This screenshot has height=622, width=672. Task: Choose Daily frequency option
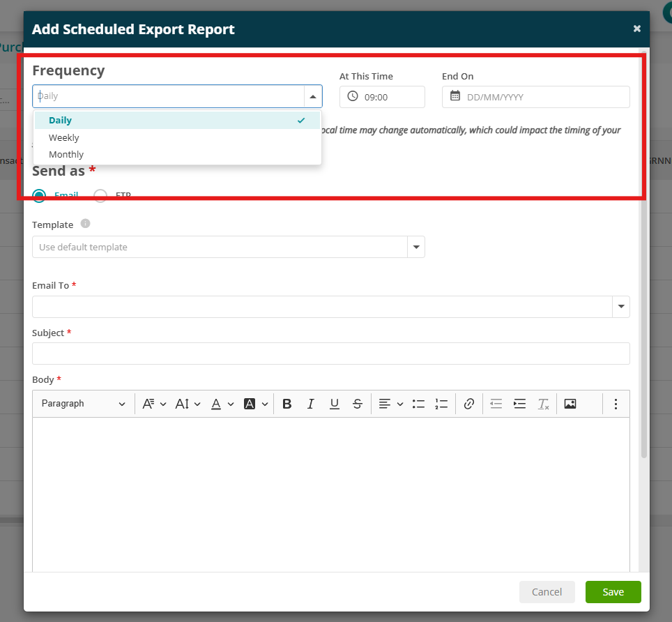[x=177, y=121]
